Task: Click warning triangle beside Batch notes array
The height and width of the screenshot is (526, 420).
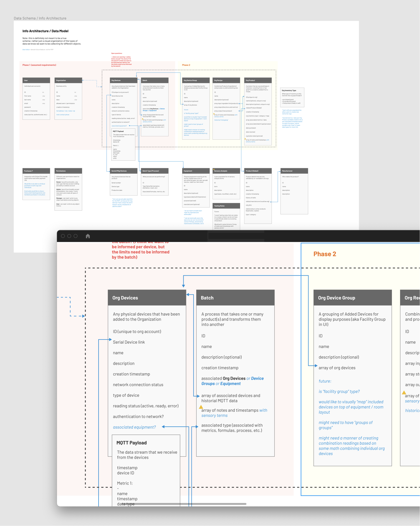Action: (x=201, y=407)
